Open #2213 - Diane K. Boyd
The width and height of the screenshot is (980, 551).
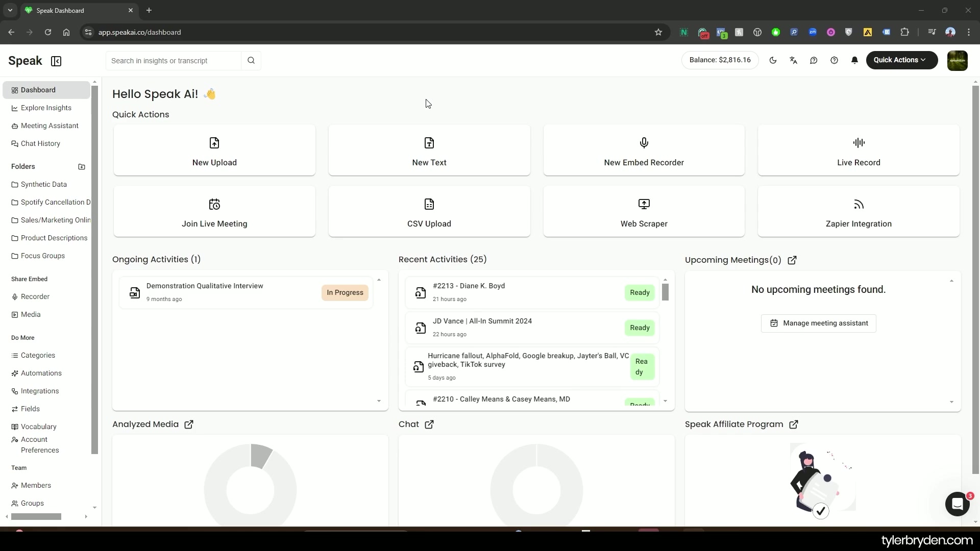click(x=532, y=292)
